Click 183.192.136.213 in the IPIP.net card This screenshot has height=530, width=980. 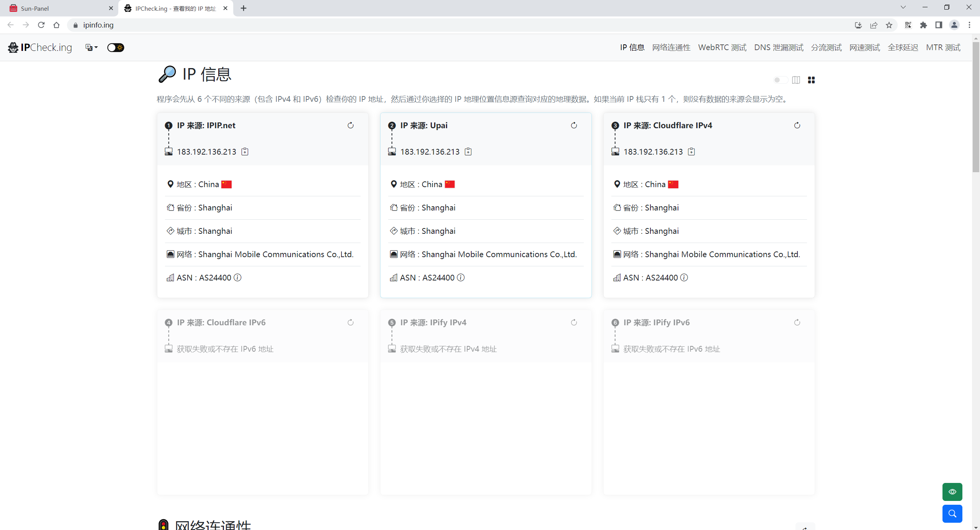click(207, 152)
